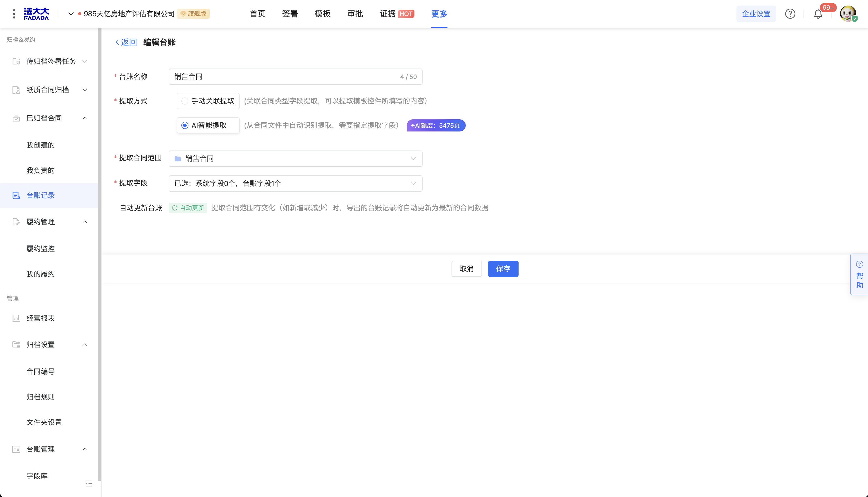Screen dimensions: 868x497
Task: Open the help question mark icon
Action: point(790,14)
